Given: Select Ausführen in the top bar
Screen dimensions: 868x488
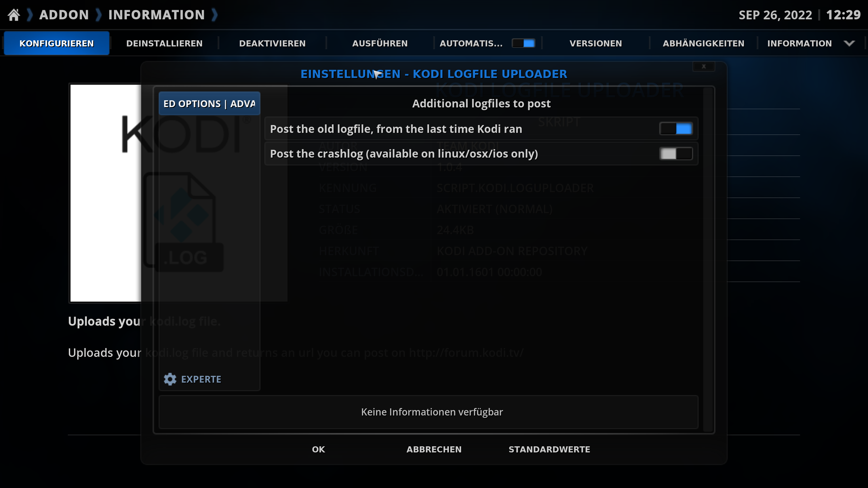Looking at the screenshot, I should 380,43.
